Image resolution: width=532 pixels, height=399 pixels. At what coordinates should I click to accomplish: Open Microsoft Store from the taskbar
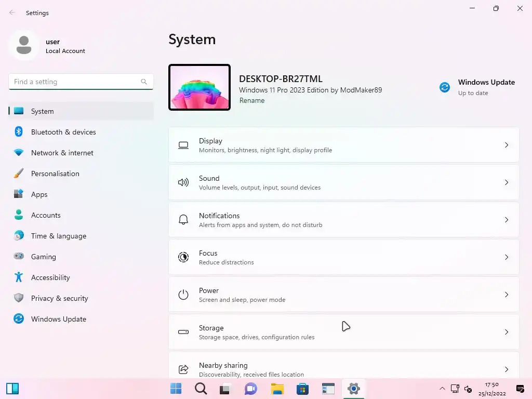click(x=302, y=389)
